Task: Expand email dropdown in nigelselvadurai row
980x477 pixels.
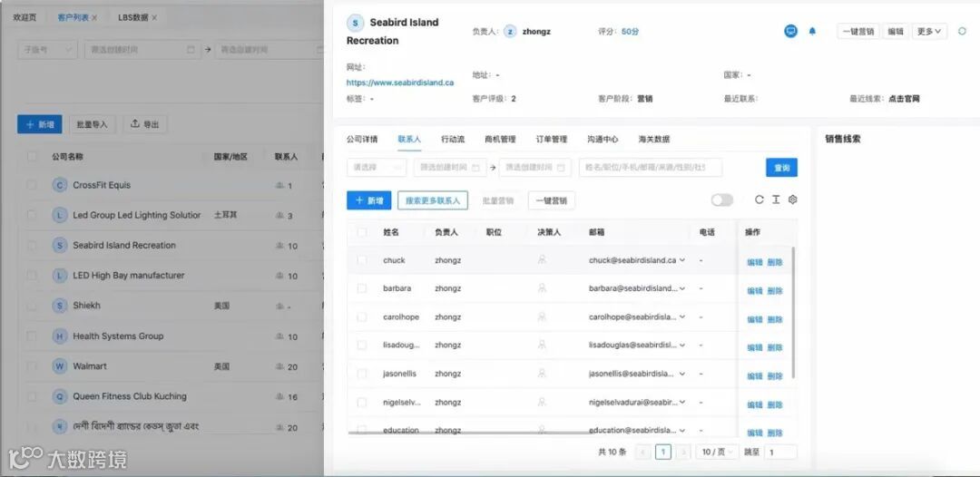Action: coord(681,402)
